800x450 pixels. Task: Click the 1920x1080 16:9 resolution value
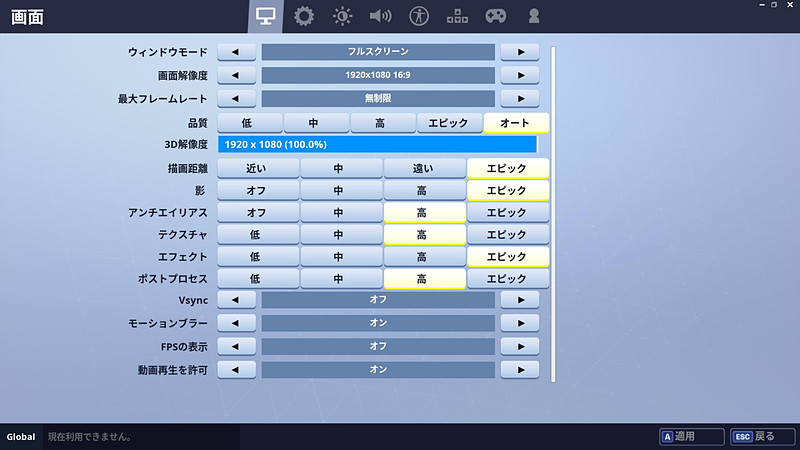[378, 75]
